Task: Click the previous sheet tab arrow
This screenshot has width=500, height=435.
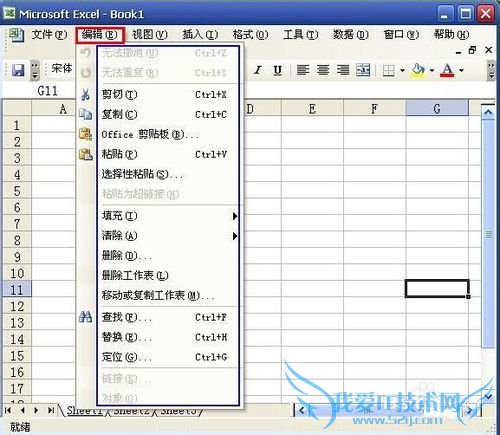Action: click(x=22, y=410)
